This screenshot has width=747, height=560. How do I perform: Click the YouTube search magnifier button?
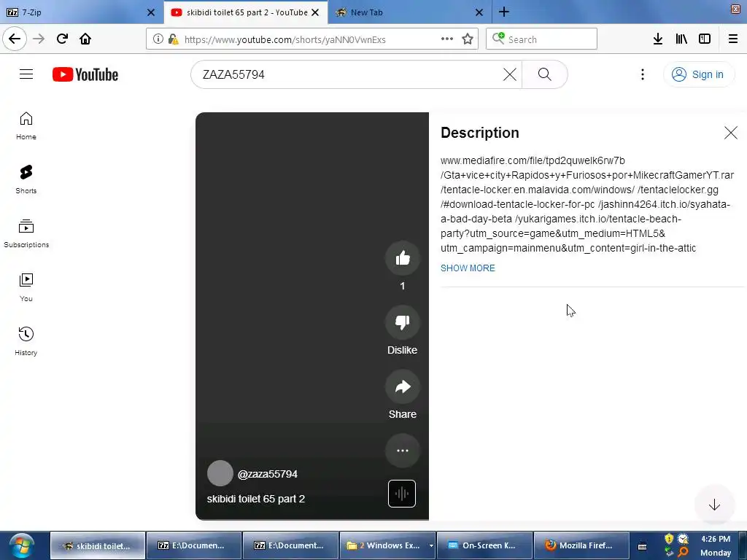click(x=545, y=74)
